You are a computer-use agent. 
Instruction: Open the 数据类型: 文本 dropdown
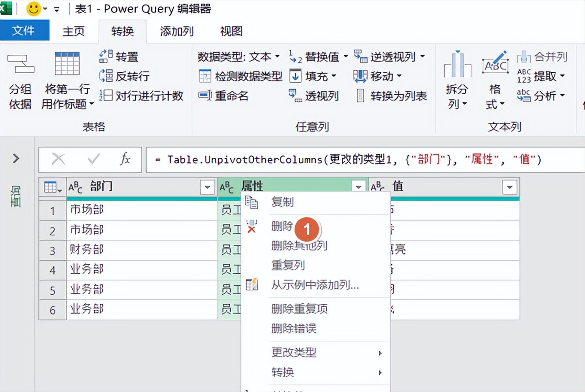pos(239,57)
